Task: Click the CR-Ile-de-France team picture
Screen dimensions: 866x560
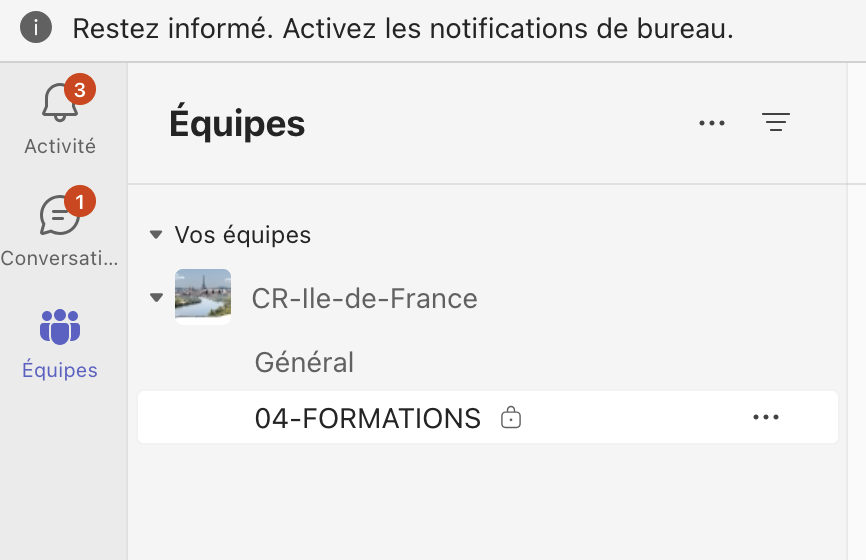Action: pos(203,297)
